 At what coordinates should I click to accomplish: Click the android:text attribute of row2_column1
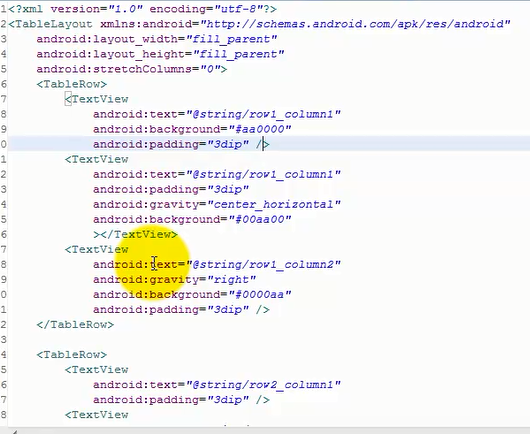point(136,385)
